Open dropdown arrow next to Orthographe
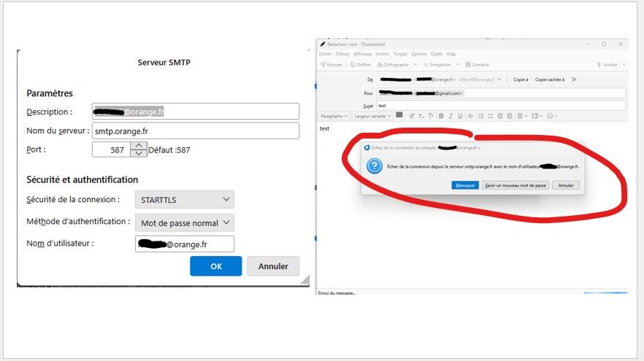The height and width of the screenshot is (361, 644). point(415,65)
